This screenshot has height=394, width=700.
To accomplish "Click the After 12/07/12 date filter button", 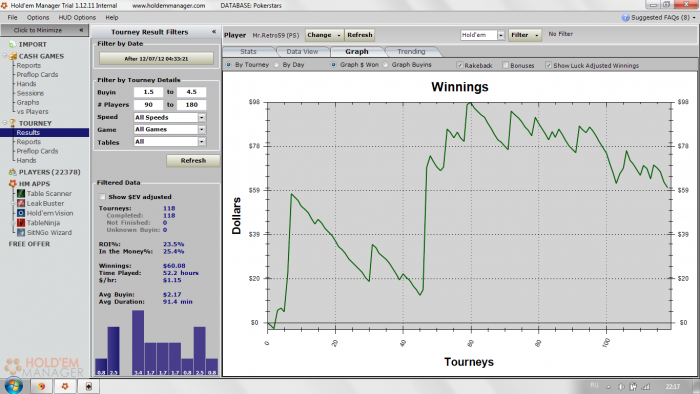I will (x=156, y=58).
